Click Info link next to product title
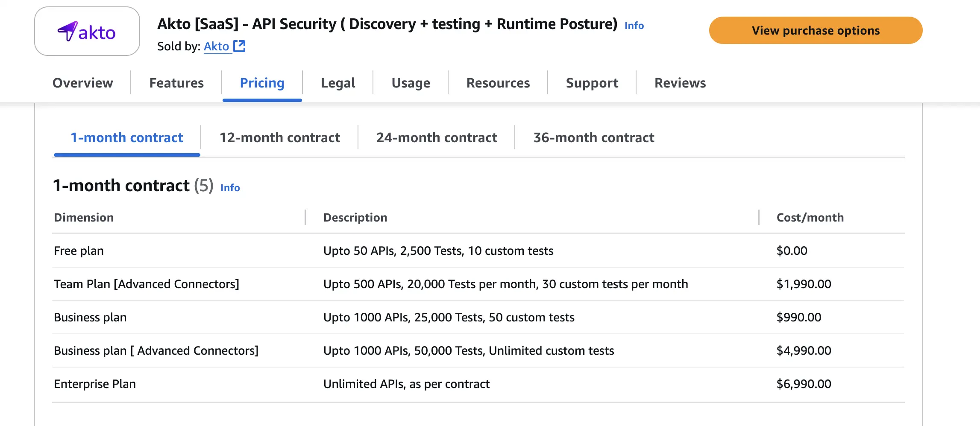This screenshot has width=980, height=426. [634, 26]
